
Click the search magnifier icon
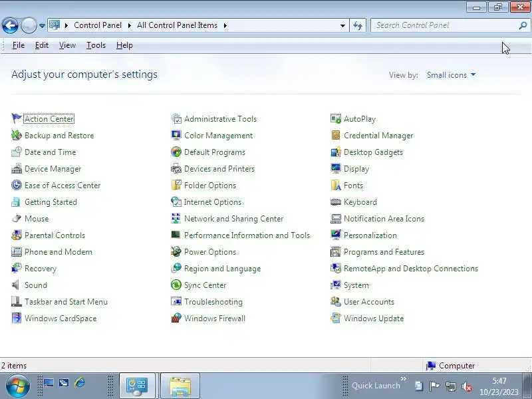click(523, 25)
